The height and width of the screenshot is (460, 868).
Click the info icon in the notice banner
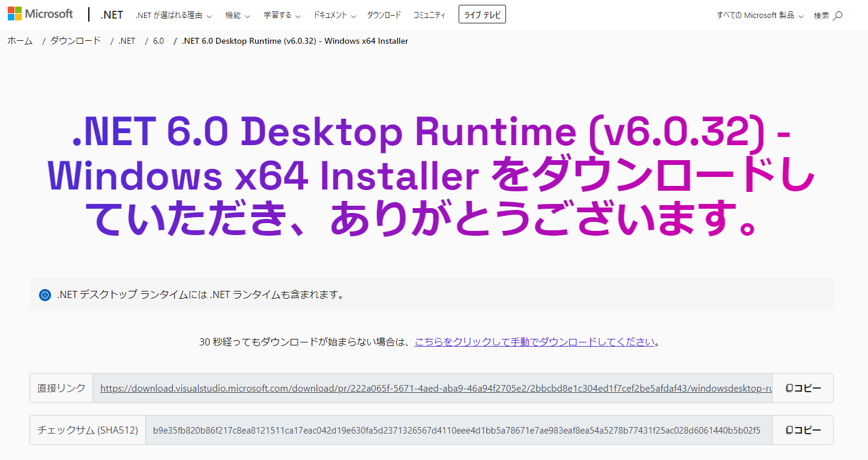(44, 295)
